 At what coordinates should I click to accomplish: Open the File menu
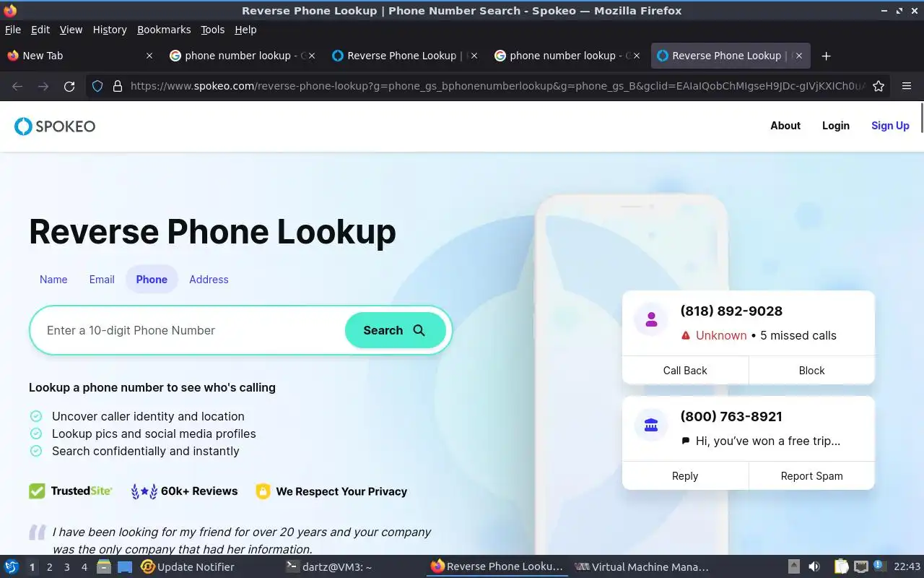pos(13,30)
